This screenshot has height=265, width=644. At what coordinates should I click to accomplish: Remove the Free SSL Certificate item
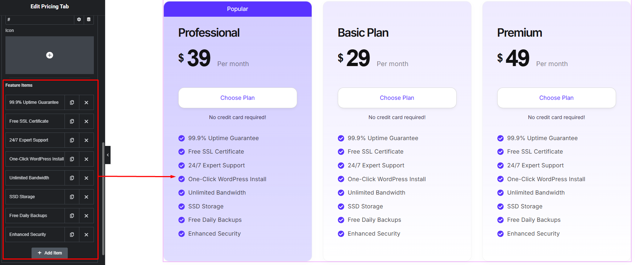[86, 121]
